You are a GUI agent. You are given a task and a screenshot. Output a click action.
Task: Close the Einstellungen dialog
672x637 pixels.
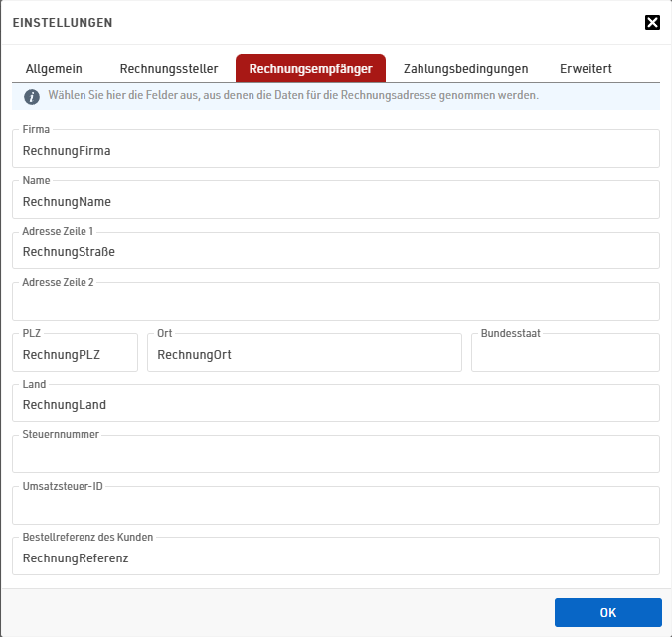[652, 22]
